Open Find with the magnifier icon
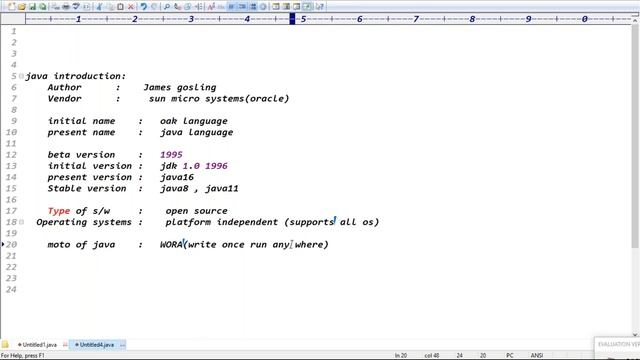 (167, 7)
